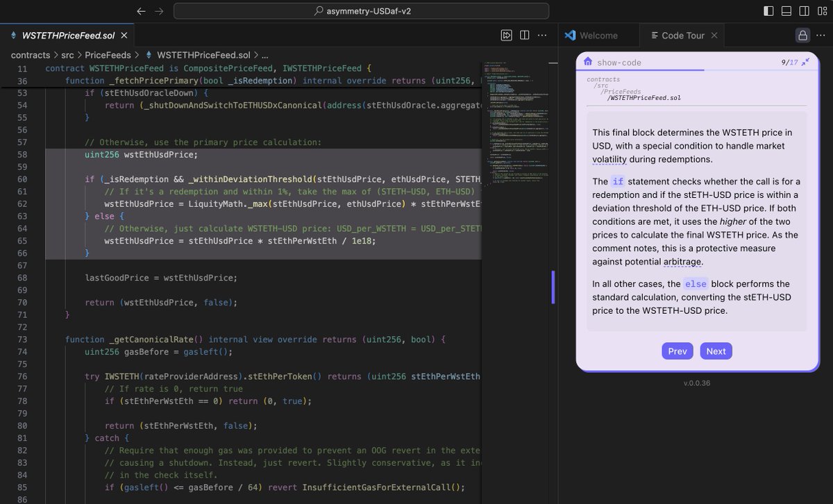Toggle the secondary side bar layout icon
Image resolution: width=833 pixels, height=504 pixels.
(804, 11)
